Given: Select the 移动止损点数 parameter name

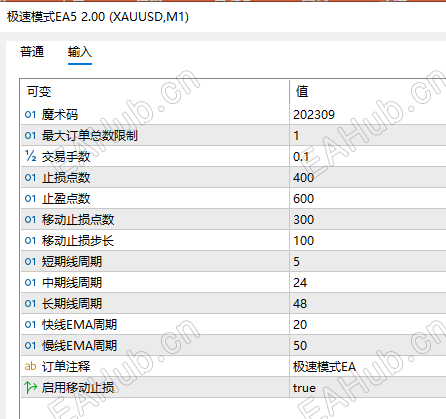Looking at the screenshot, I should [78, 220].
